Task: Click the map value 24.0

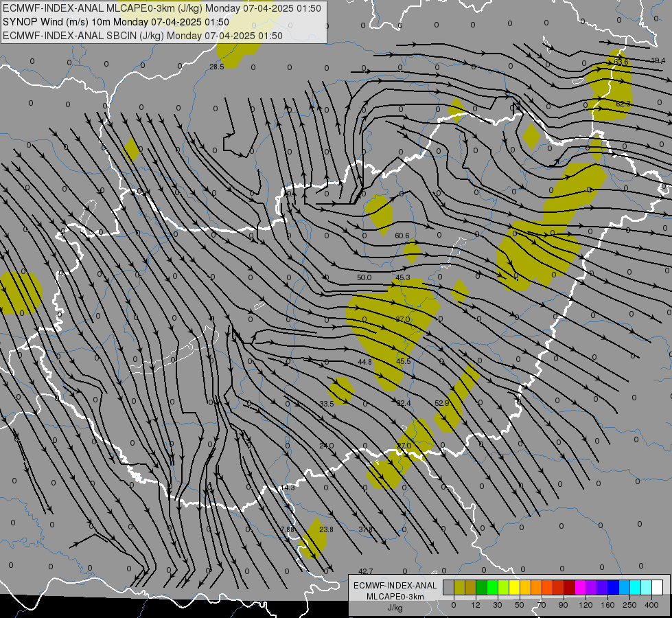Action: 327,446
